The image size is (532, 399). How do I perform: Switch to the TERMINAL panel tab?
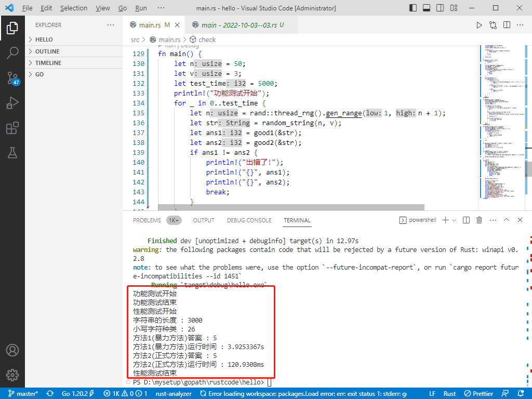click(297, 220)
